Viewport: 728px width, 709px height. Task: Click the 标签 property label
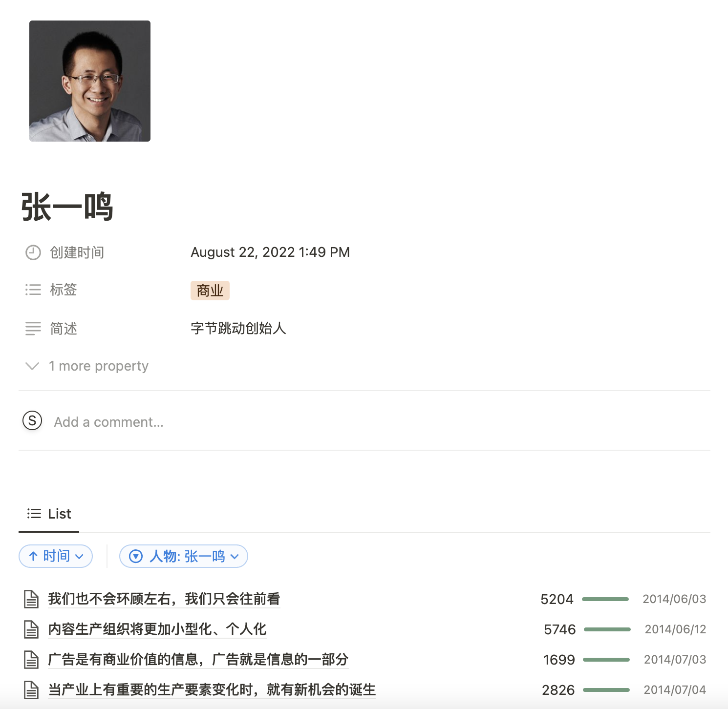64,290
